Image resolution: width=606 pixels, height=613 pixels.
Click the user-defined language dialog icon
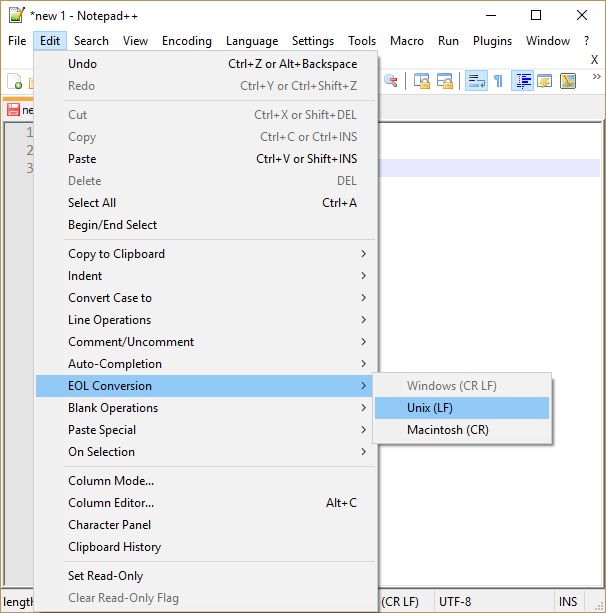tap(545, 81)
